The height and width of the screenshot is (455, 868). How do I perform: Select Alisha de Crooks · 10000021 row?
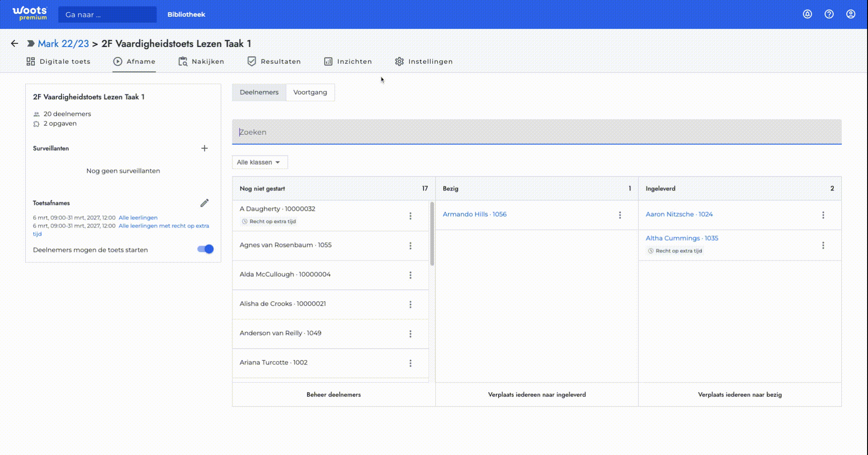[x=330, y=304]
